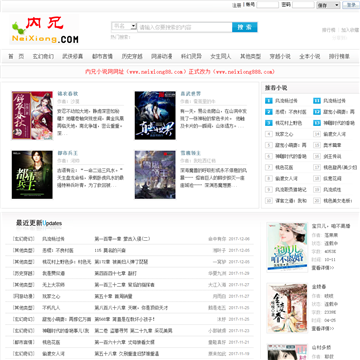This screenshot has height=360, width=360.
Task: Open the update row dated 2017-11-29
Action: (129, 273)
